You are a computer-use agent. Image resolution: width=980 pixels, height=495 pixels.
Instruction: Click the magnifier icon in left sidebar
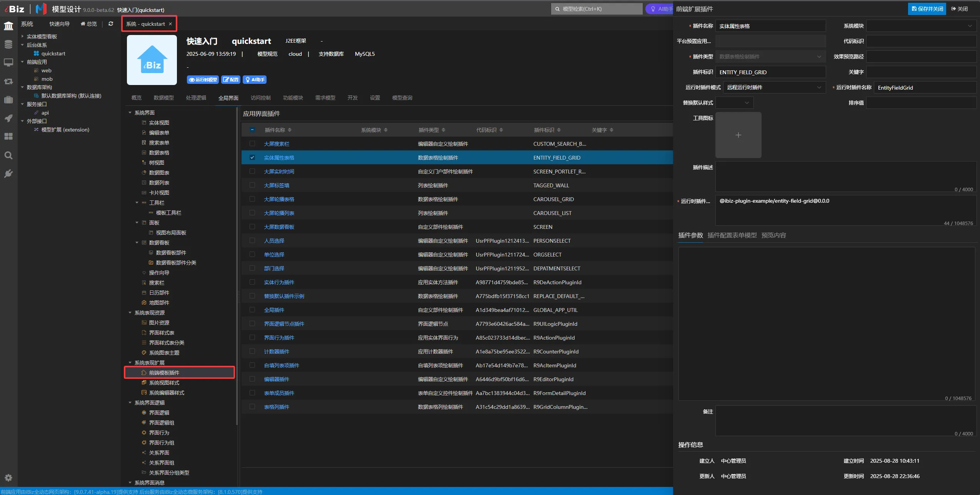point(8,155)
